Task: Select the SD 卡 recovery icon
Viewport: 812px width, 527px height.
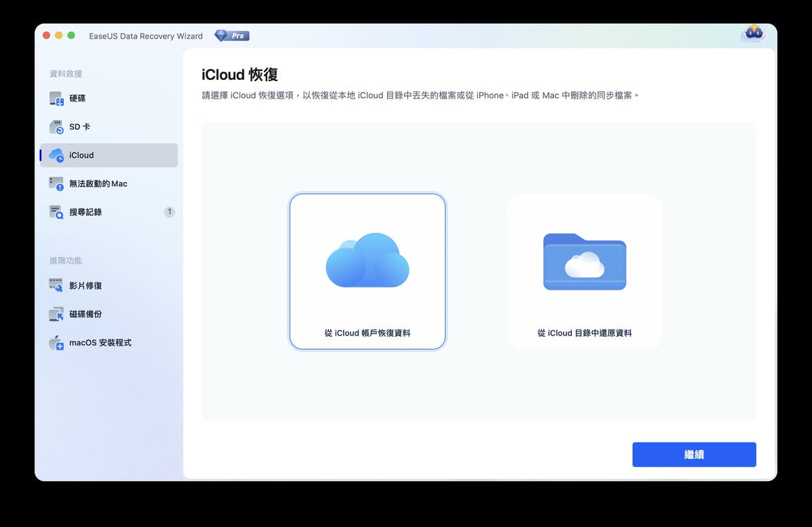Action: pos(56,127)
